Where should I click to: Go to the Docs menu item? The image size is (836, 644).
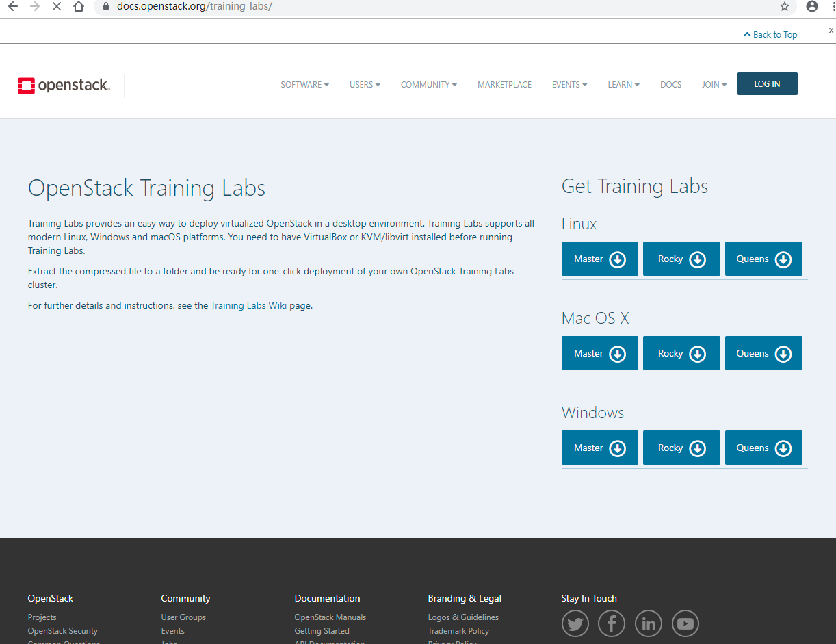pos(670,85)
